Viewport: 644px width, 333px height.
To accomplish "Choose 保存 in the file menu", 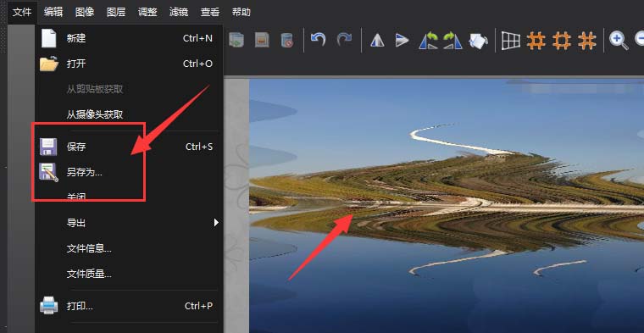I will 130,147.
